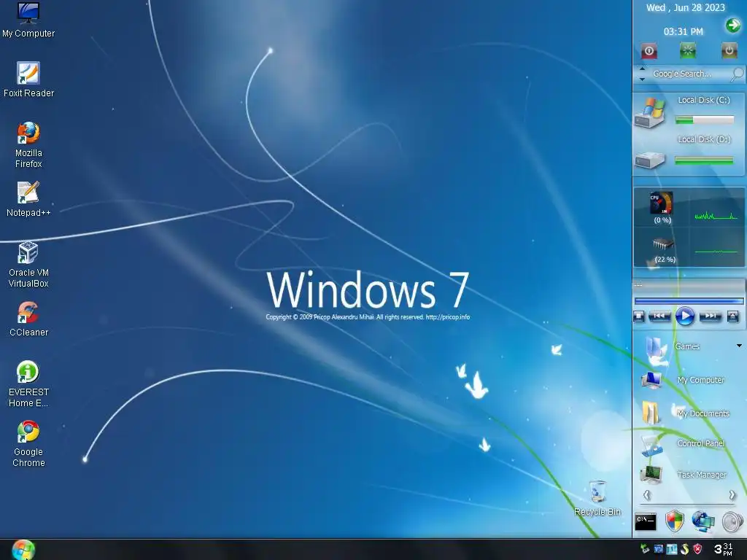Play media with the blue play button
The image size is (747, 560).
pos(684,316)
